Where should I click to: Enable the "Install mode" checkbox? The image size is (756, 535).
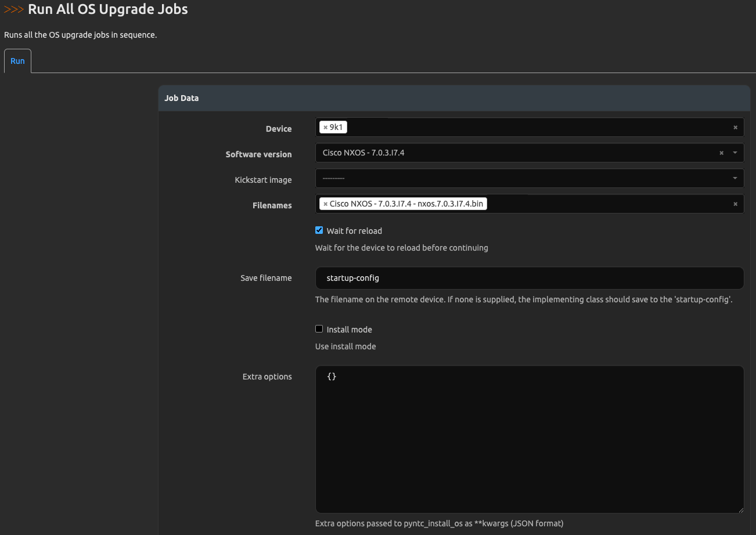point(319,328)
